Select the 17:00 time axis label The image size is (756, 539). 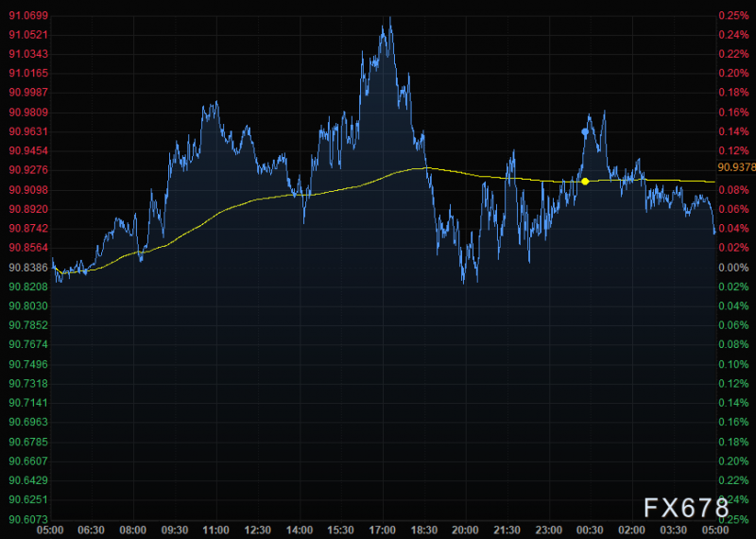[x=383, y=530]
